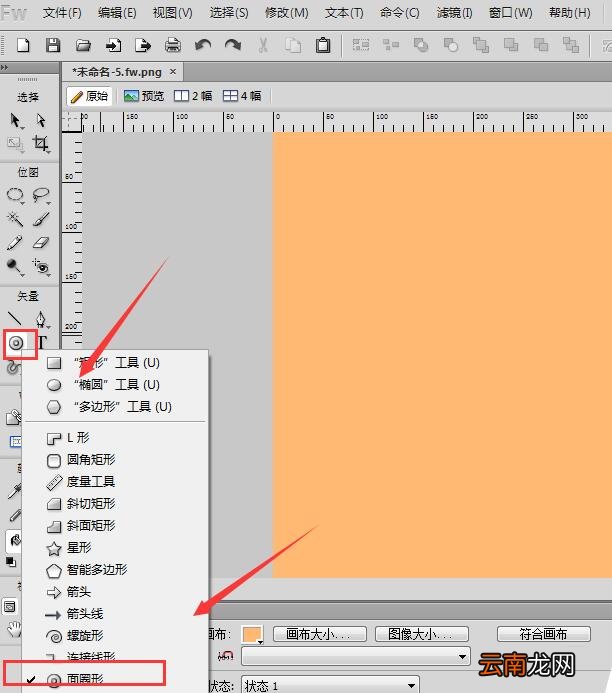Pick the 圆角矩形 shape
The image size is (612, 693).
[115, 460]
